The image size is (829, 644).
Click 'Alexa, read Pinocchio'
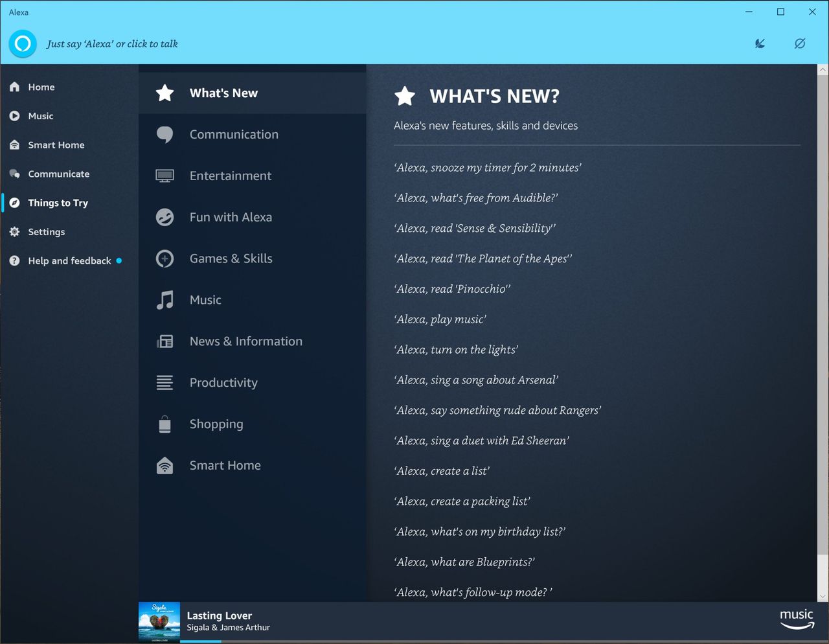coord(452,289)
